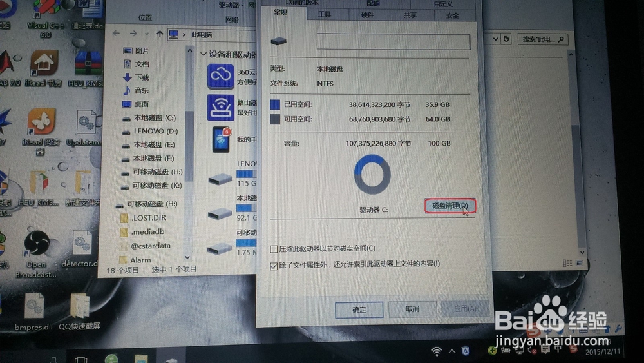Open address bar history dropdown
This screenshot has width=644, height=363.
click(x=496, y=39)
